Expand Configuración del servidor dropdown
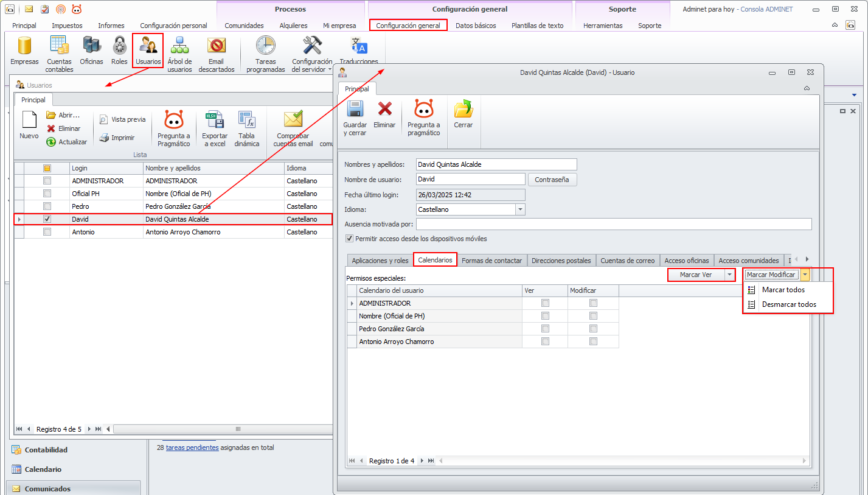The width and height of the screenshot is (868, 495). pos(312,69)
